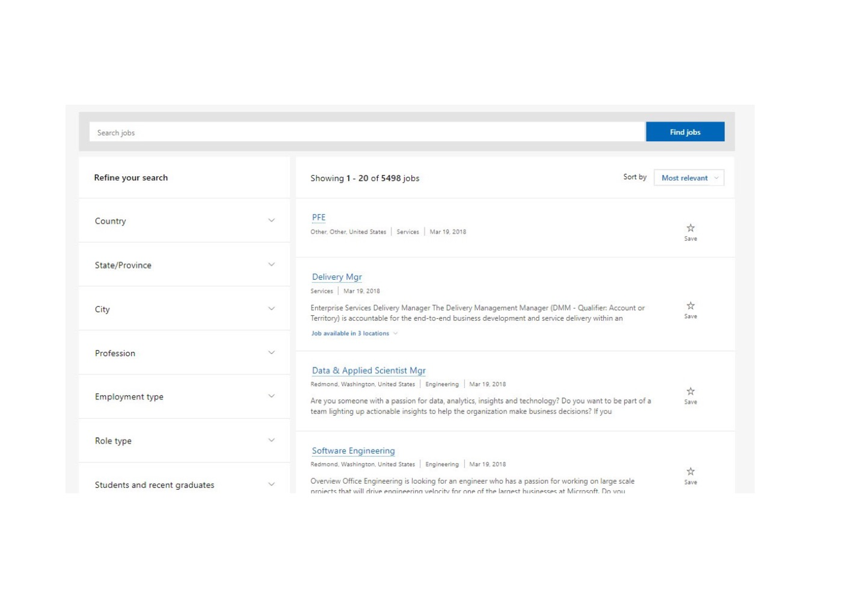The width and height of the screenshot is (866, 616).
Task: Click the 'Refine your search' heading
Action: (x=131, y=177)
